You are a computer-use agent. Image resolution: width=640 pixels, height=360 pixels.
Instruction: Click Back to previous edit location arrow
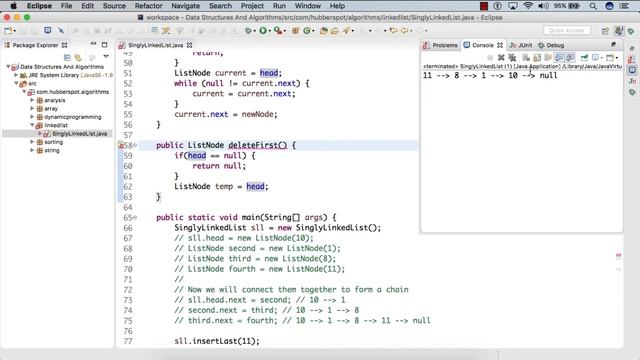pyautogui.click(x=393, y=31)
